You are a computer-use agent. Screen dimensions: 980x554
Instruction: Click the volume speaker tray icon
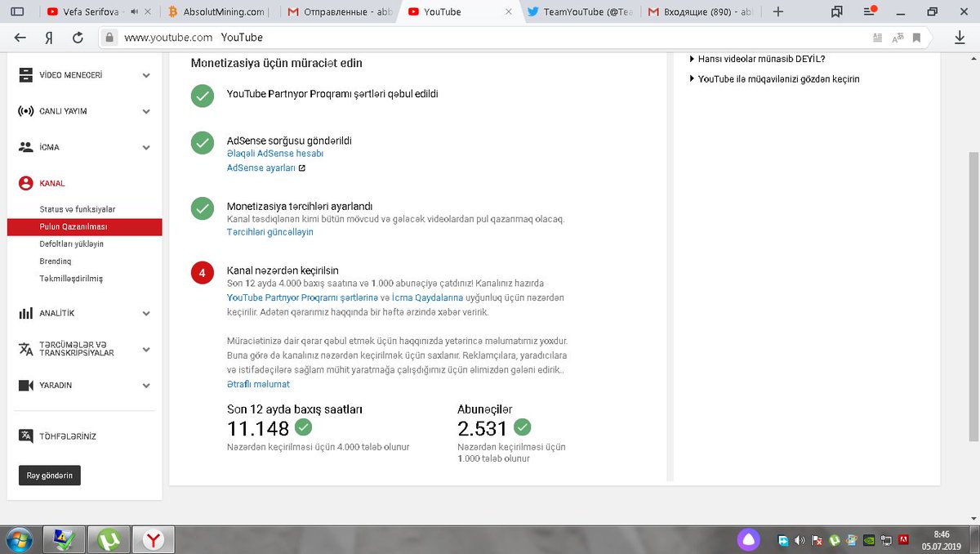800,540
